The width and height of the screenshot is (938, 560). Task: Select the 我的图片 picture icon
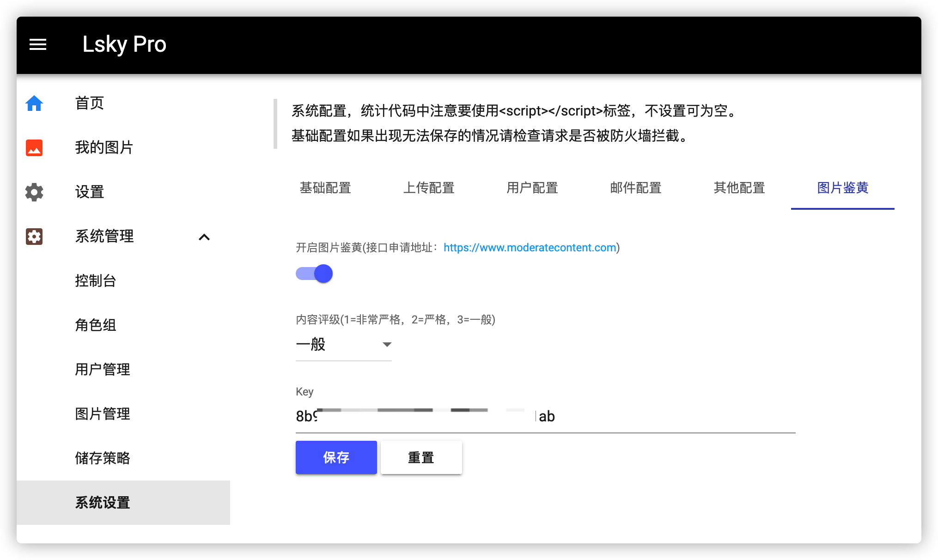coord(34,147)
